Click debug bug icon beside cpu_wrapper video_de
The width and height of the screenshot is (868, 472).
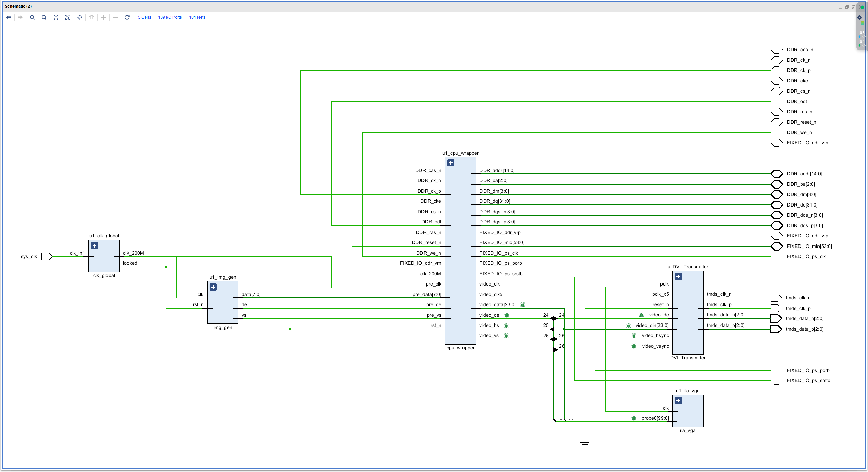[507, 315]
